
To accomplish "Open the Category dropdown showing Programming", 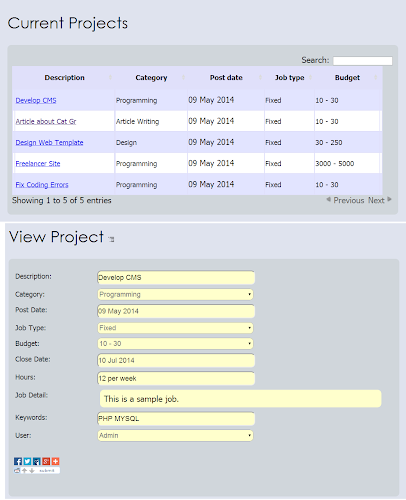I will (175, 294).
